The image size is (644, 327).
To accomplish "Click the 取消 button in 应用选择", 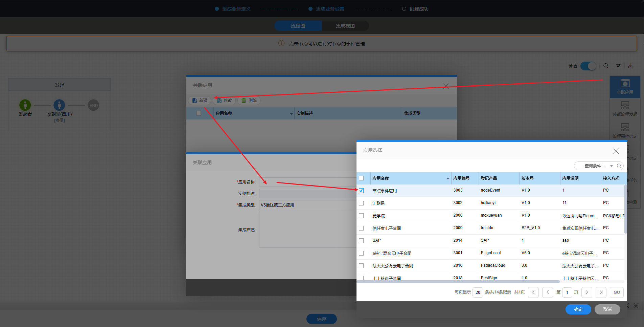I will 607,309.
